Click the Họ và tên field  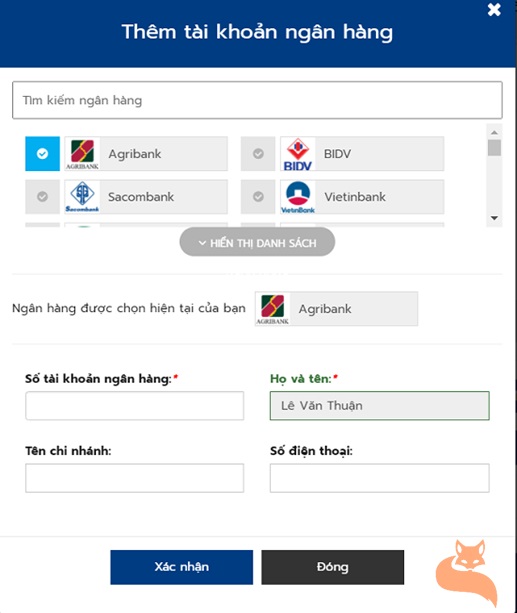tap(379, 406)
